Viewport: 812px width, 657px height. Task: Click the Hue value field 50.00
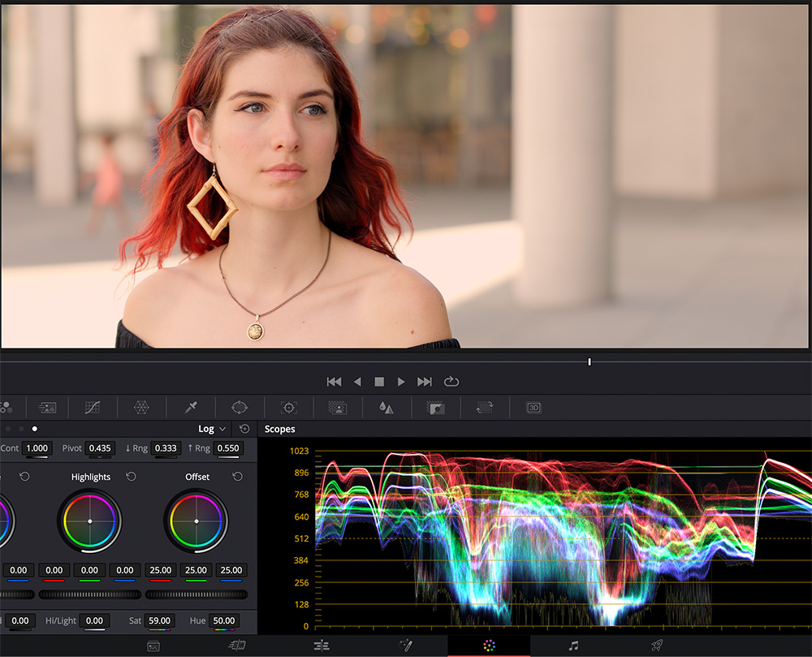coord(224,620)
